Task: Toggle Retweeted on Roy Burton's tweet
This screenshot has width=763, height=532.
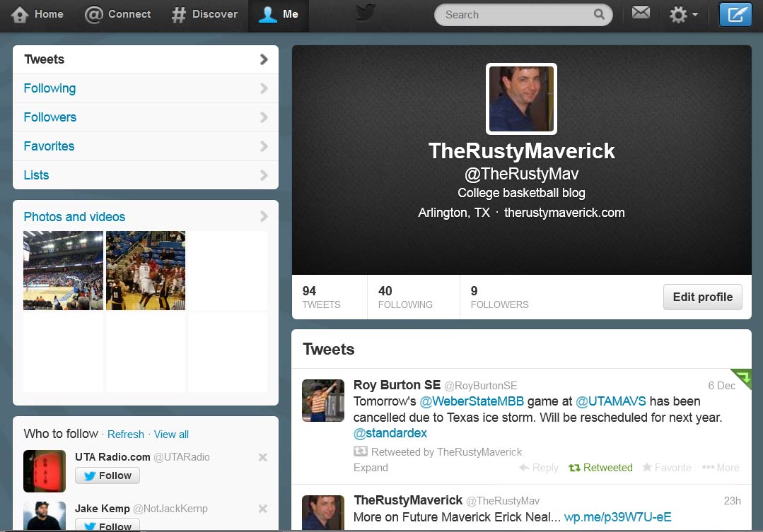Action: tap(600, 468)
